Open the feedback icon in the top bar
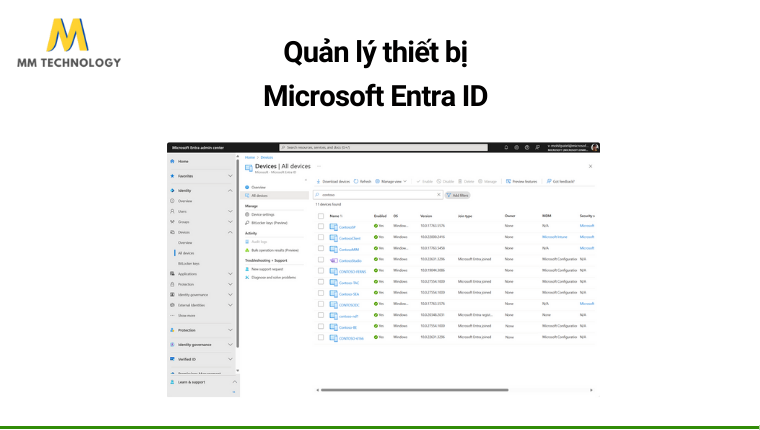This screenshot has width=760, height=430. pos(537,147)
